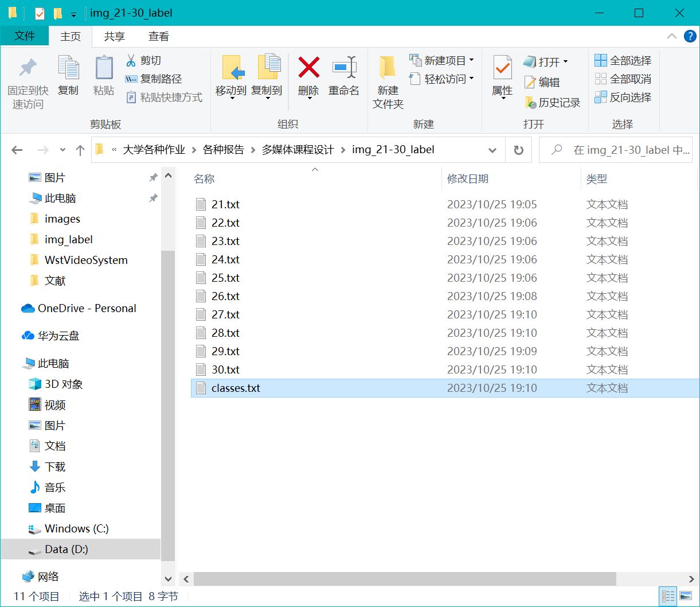Click 全部选择 select all
The height and width of the screenshot is (607, 700).
pyautogui.click(x=623, y=60)
